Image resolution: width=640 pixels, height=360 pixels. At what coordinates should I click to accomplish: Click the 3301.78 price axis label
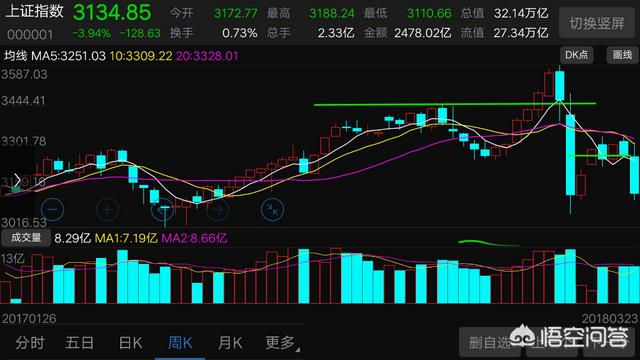24,142
